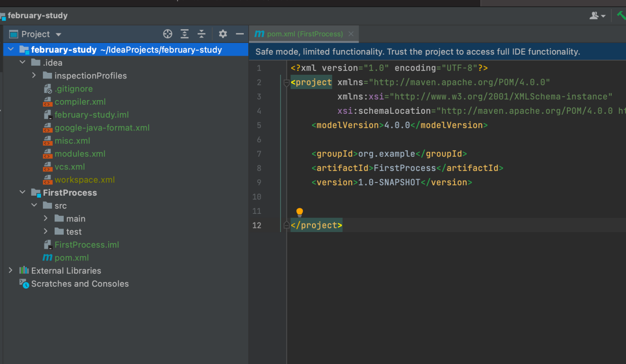Click the xml version declaration line

point(389,68)
